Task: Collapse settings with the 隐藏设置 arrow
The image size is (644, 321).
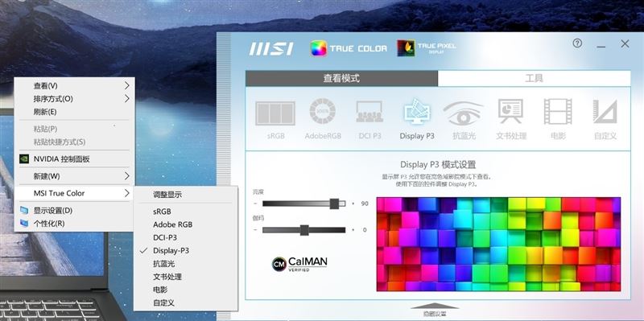Action: 435,306
